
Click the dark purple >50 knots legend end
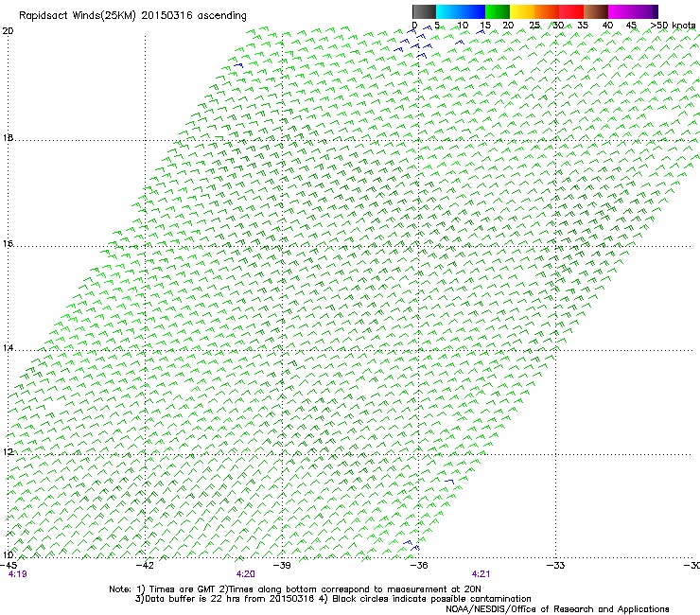655,11
